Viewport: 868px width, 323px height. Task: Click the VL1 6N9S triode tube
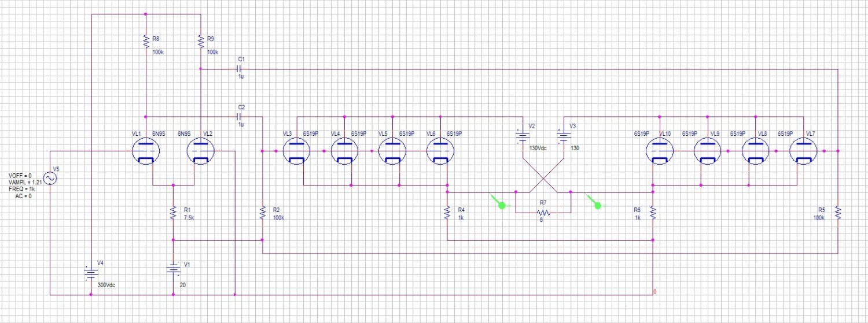(145, 152)
